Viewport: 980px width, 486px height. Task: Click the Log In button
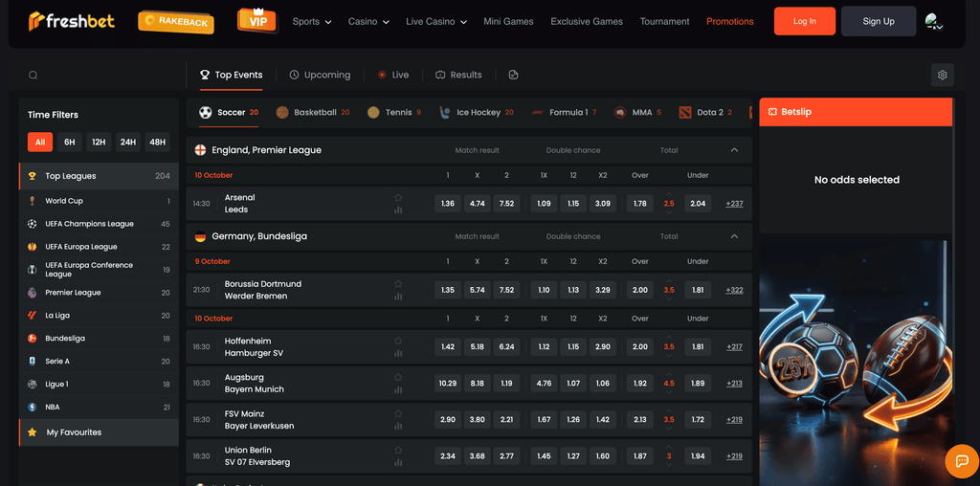coord(804,21)
